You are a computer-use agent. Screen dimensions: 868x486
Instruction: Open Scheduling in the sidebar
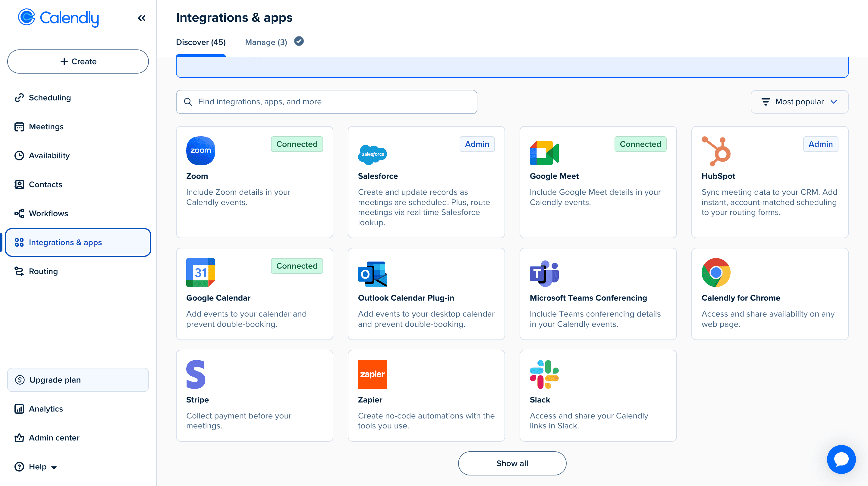(78, 98)
